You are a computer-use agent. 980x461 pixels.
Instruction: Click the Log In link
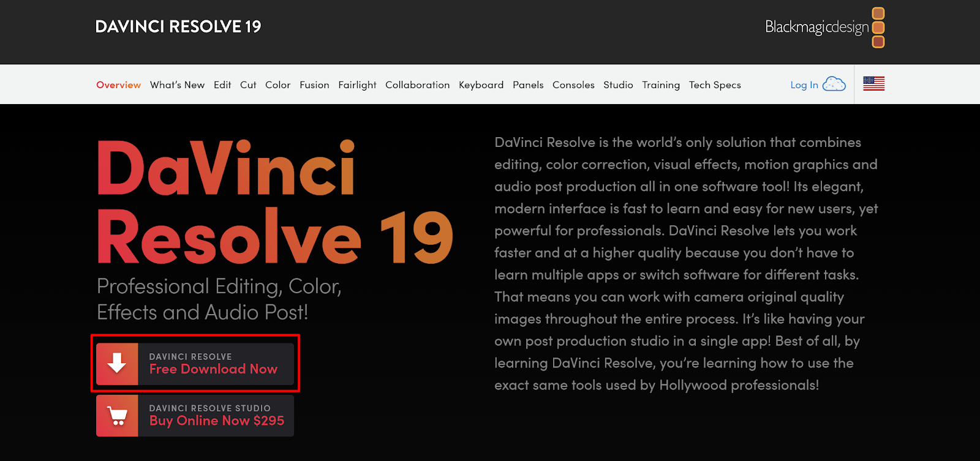click(x=804, y=85)
